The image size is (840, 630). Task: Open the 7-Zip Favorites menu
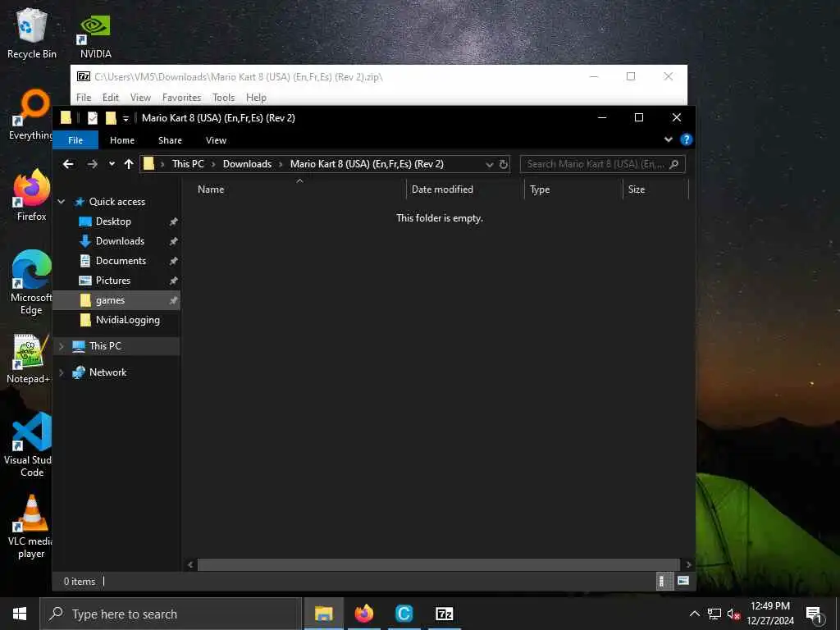click(181, 98)
